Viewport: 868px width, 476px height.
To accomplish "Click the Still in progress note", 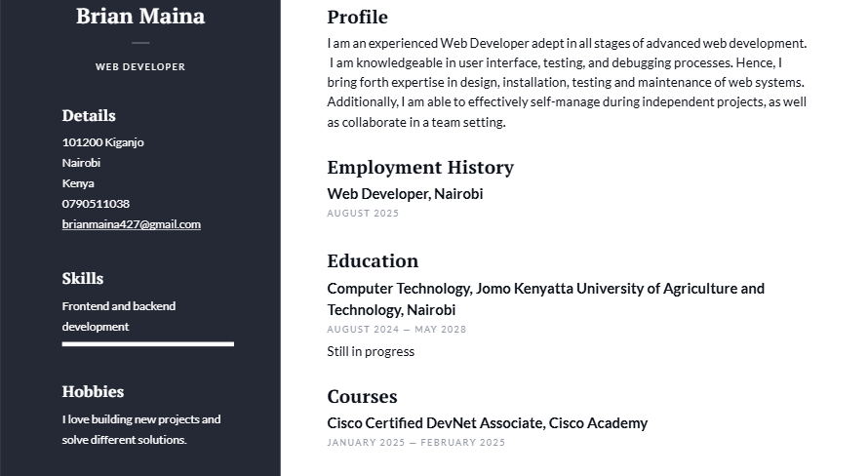I will coord(371,351).
